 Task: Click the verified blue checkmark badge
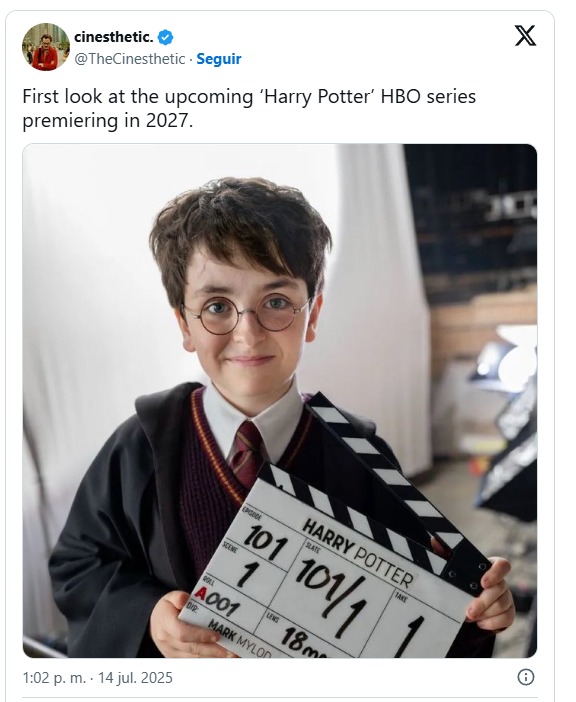click(x=166, y=37)
